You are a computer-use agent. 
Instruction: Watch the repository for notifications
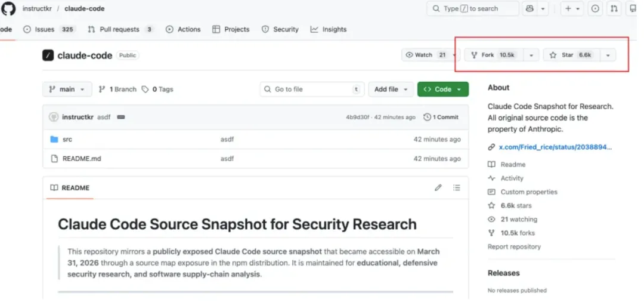click(424, 55)
